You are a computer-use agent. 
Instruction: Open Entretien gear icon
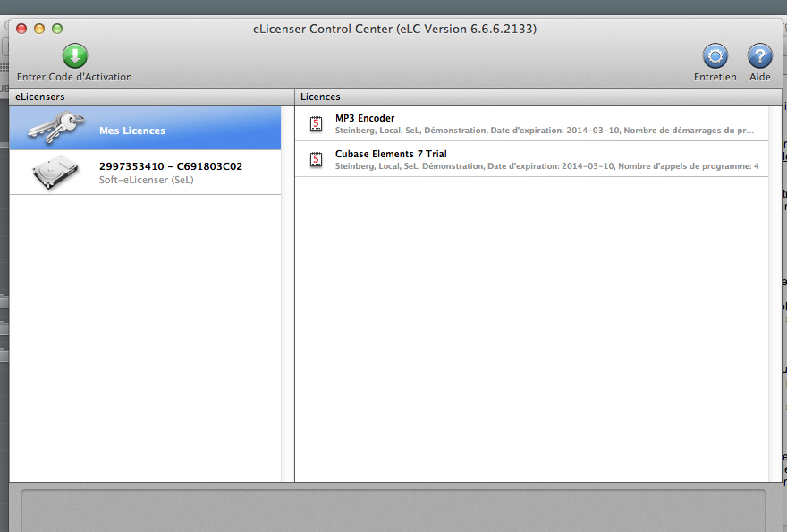pyautogui.click(x=715, y=55)
